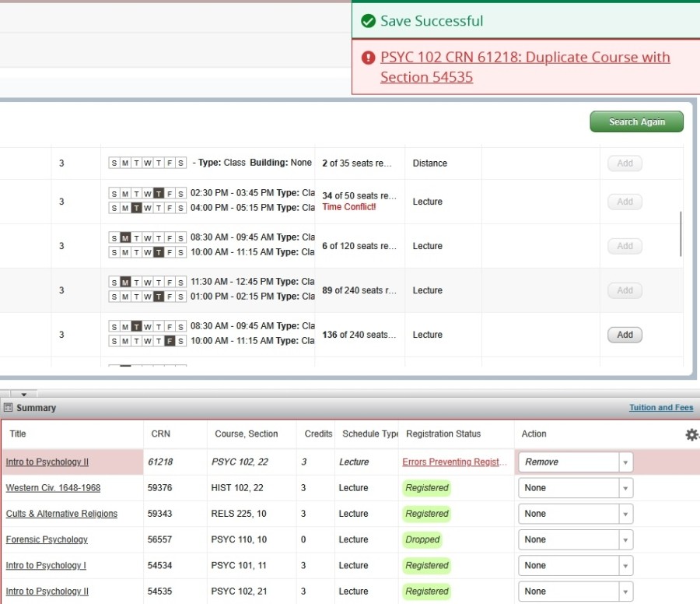Image resolution: width=700 pixels, height=604 pixels.
Task: Expand Action dropdown for Forensic Psychology
Action: (625, 539)
